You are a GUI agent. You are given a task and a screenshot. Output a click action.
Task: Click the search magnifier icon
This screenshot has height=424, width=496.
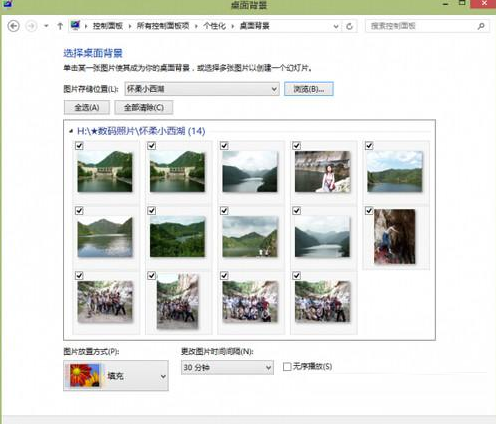coord(481,26)
